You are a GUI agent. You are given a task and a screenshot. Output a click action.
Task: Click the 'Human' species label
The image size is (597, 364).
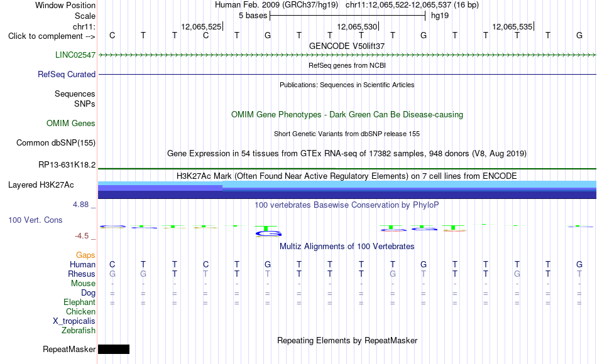point(82,264)
